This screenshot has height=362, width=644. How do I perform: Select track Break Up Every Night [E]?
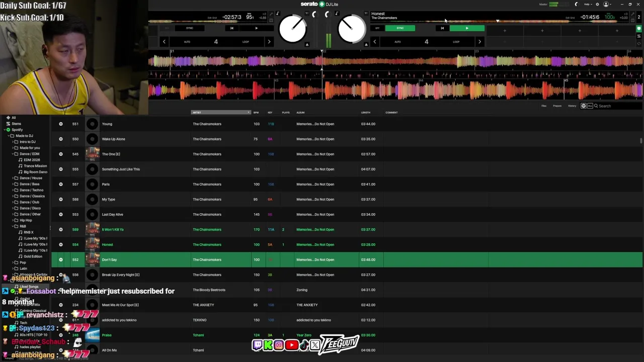tap(121, 275)
